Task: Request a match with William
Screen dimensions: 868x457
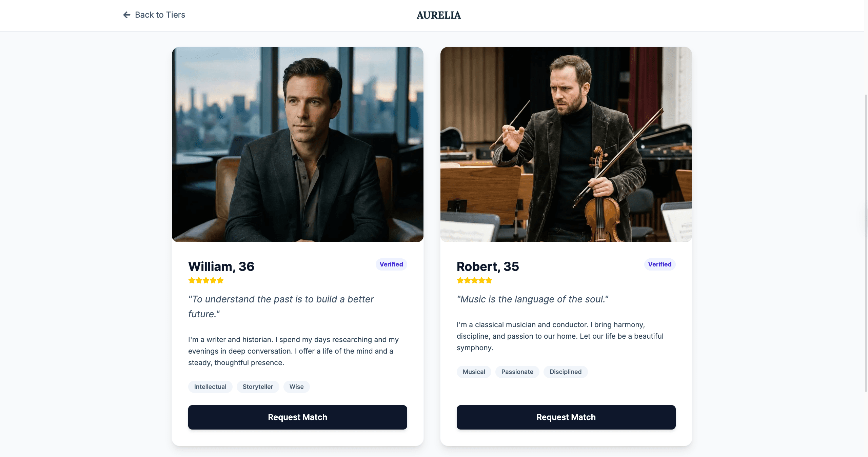Action: pyautogui.click(x=297, y=417)
